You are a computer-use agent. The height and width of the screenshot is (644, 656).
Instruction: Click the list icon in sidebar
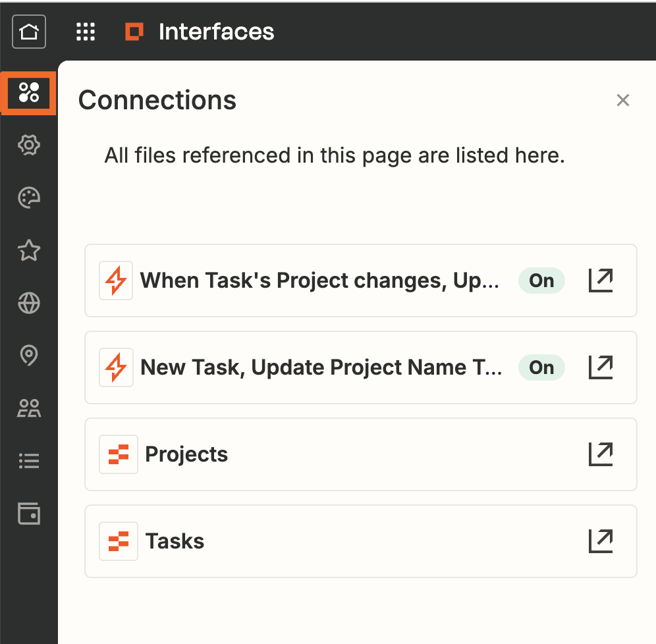click(x=29, y=461)
